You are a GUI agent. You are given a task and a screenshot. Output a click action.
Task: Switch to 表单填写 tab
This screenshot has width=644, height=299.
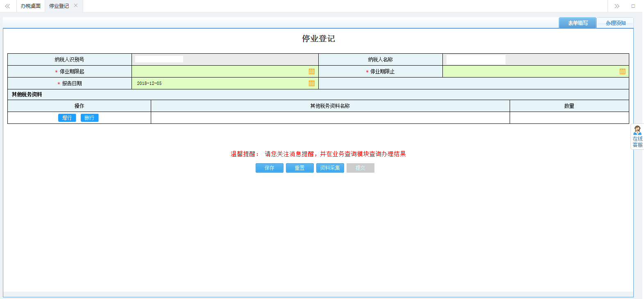pyautogui.click(x=578, y=23)
